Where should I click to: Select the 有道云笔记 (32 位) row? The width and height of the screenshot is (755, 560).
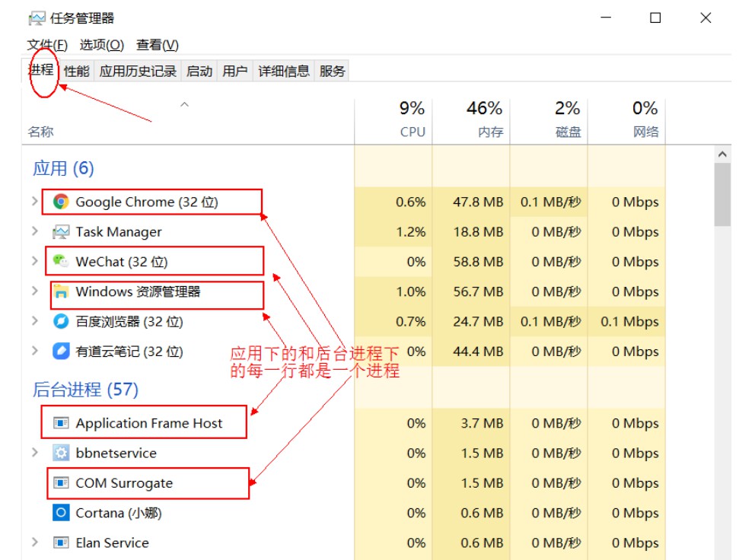(344, 351)
